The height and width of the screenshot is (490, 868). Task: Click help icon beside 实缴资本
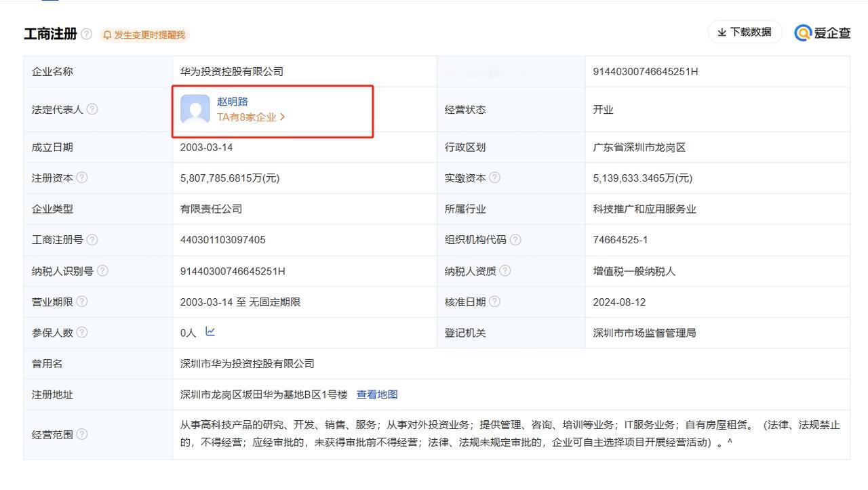[494, 178]
